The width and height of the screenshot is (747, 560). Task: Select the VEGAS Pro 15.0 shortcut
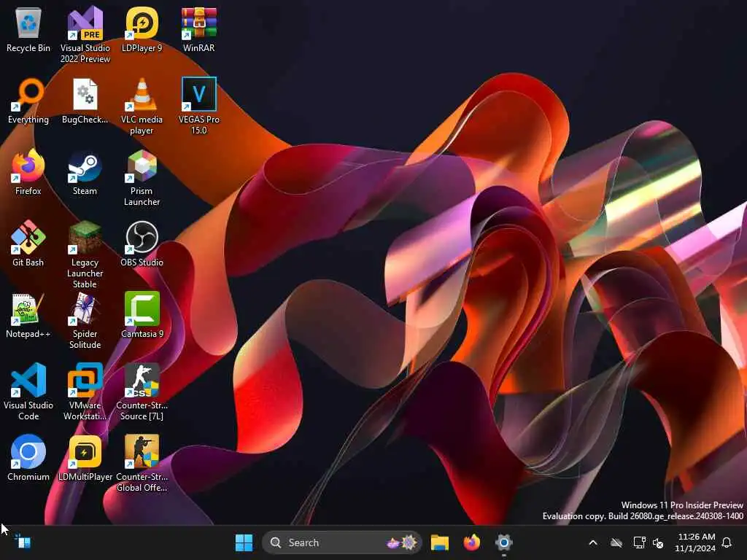[198, 106]
